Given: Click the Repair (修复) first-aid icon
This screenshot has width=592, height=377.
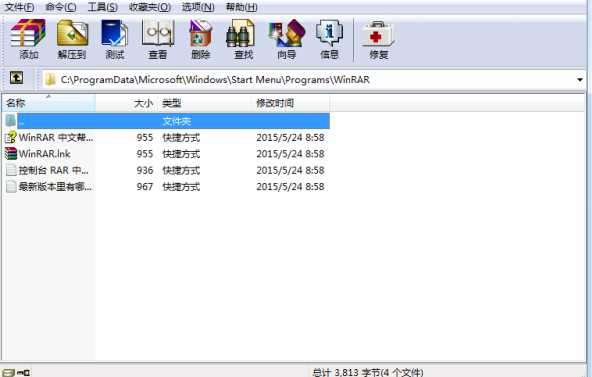Looking at the screenshot, I should pyautogui.click(x=378, y=39).
